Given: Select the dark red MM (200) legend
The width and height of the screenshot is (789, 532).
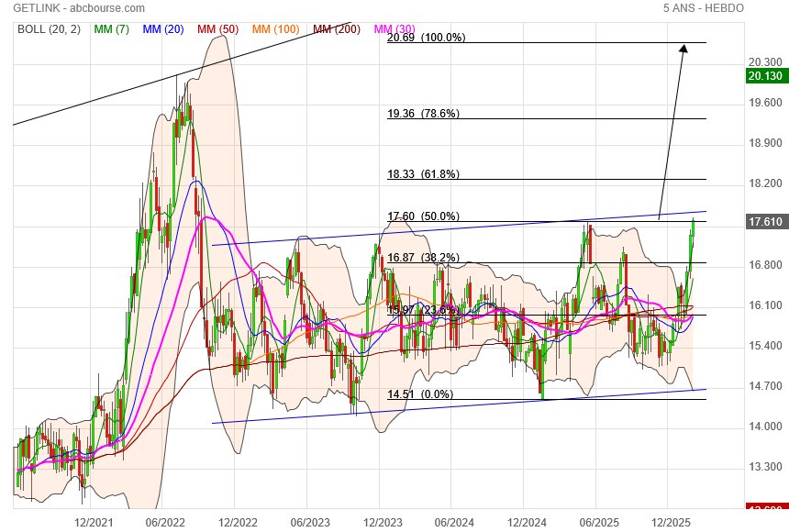Looking at the screenshot, I should 337,29.
